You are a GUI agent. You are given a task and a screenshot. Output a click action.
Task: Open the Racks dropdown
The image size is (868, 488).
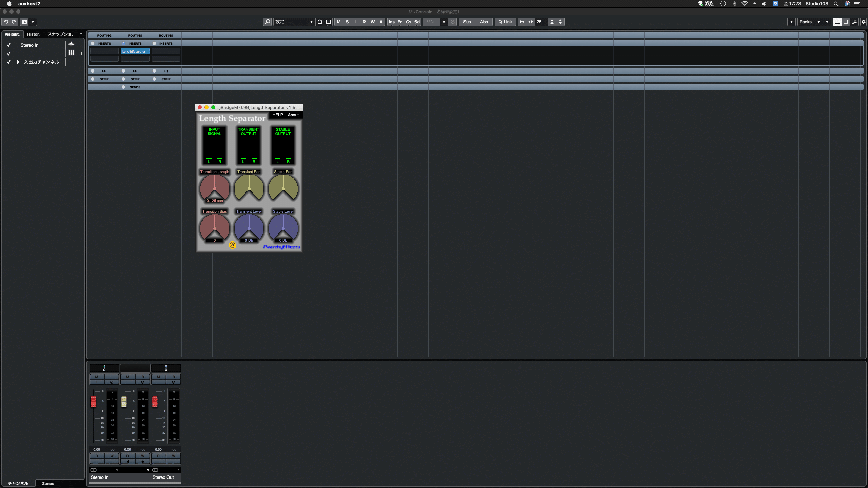(810, 22)
